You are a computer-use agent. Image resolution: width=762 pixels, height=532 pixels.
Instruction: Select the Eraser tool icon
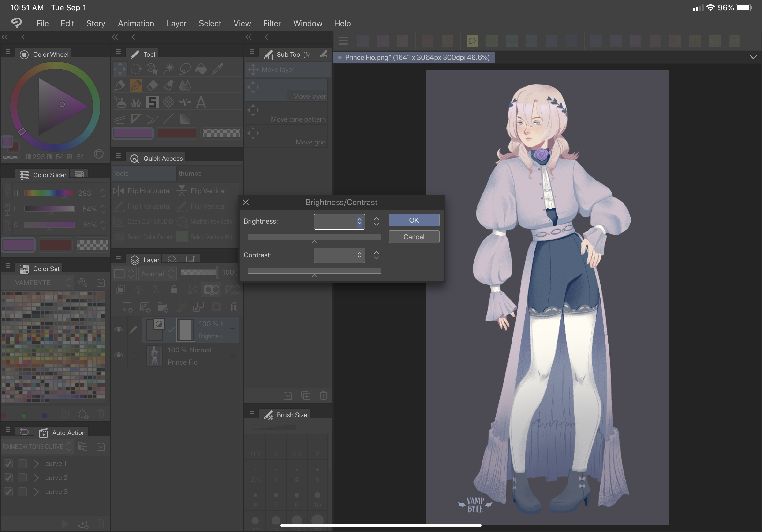pos(152,85)
